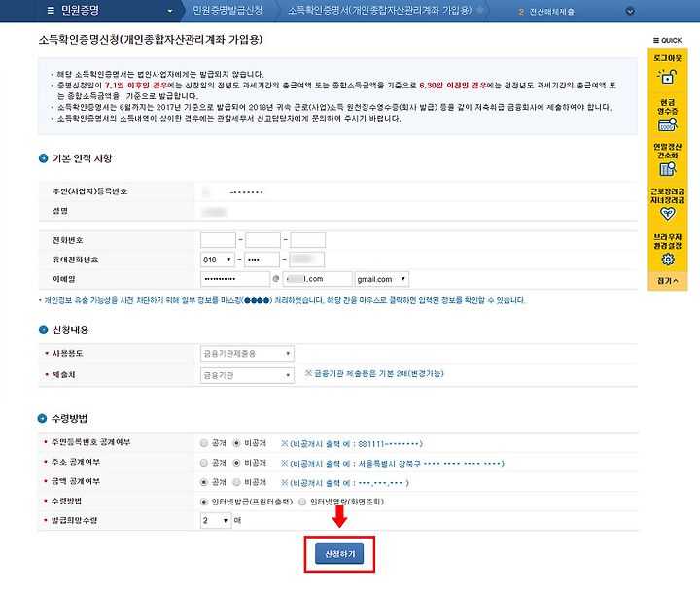
Task: Select 비공개 for 주민등록번호 공개여부
Action: 236,443
